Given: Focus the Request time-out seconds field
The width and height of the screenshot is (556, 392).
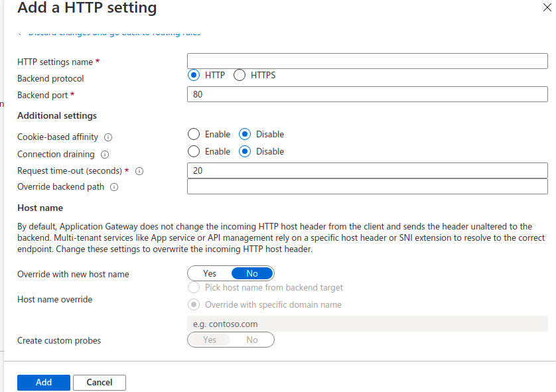Looking at the screenshot, I should [367, 170].
